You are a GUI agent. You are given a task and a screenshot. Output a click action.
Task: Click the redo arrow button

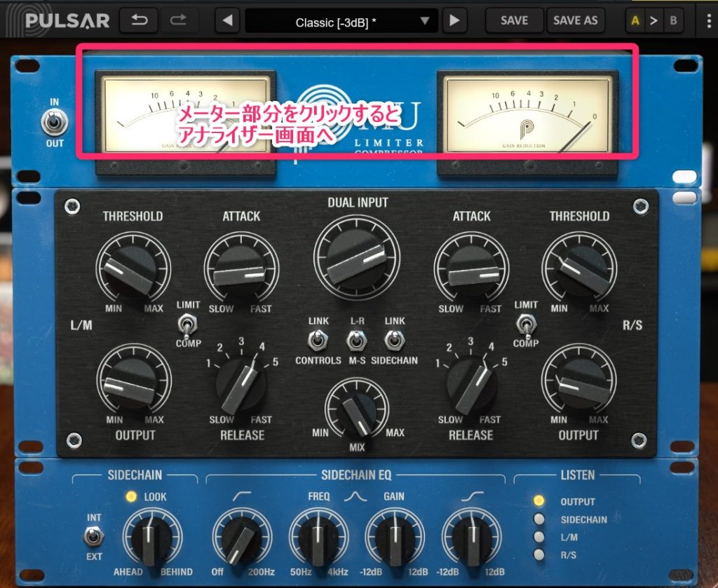tap(179, 20)
